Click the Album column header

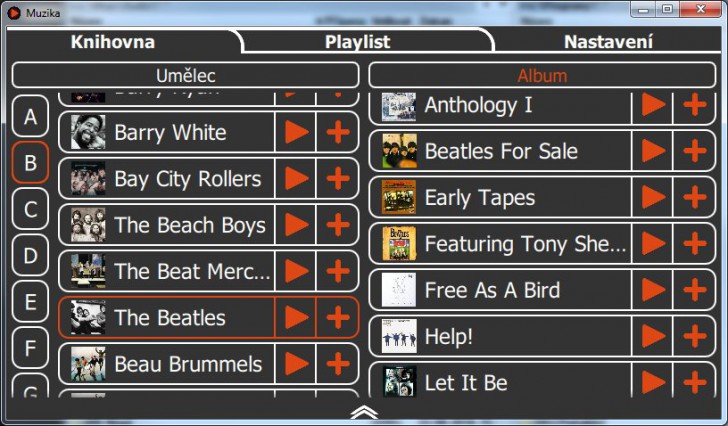coord(542,75)
